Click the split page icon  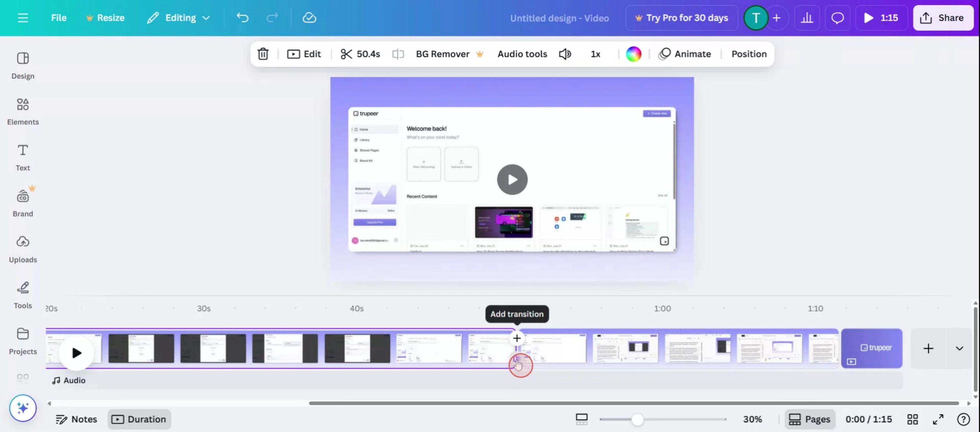[x=398, y=54]
